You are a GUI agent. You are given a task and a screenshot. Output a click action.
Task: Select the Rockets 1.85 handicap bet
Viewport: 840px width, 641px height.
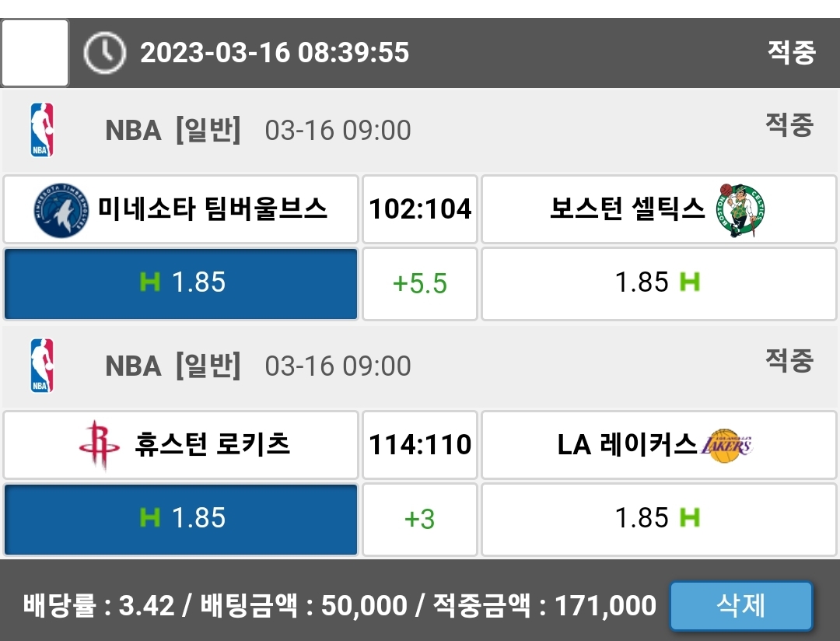click(181, 519)
